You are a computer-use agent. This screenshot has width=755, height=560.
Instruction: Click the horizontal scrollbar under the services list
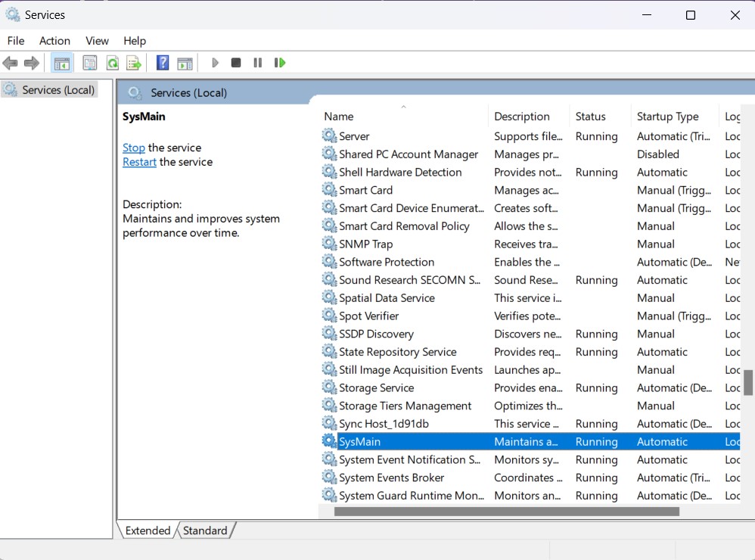pyautogui.click(x=507, y=512)
